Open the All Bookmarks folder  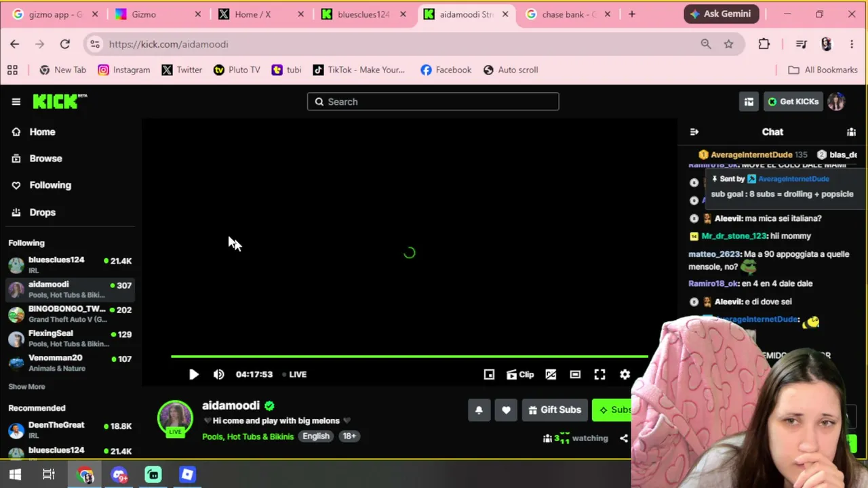click(x=823, y=70)
